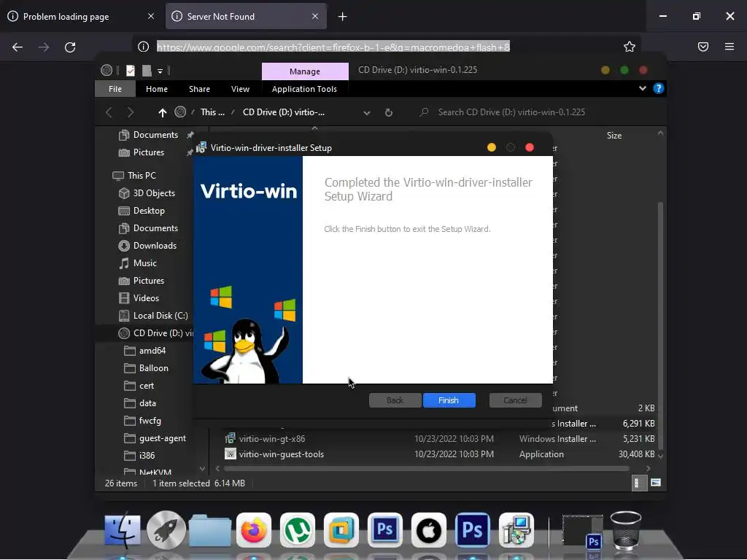The width and height of the screenshot is (747, 560).
Task: Go back in Firefox
Action: [x=18, y=47]
